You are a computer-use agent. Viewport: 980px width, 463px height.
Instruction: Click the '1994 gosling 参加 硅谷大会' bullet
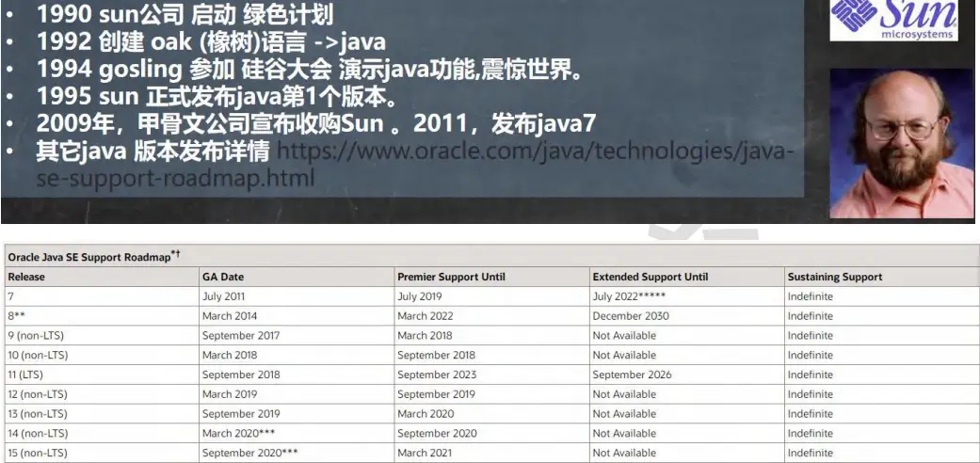(310, 70)
